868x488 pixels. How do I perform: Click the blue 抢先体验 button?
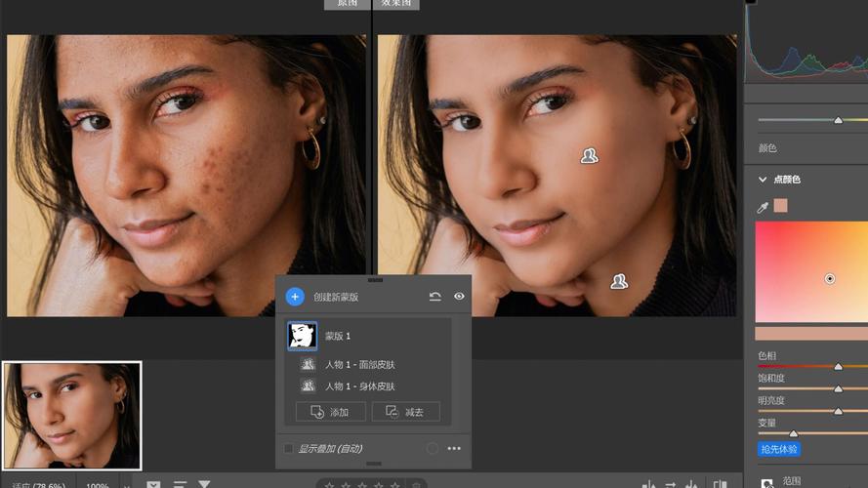pos(779,449)
